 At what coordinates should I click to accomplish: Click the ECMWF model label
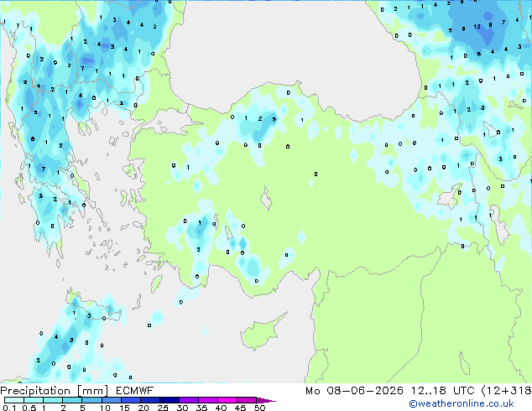pyautogui.click(x=135, y=391)
